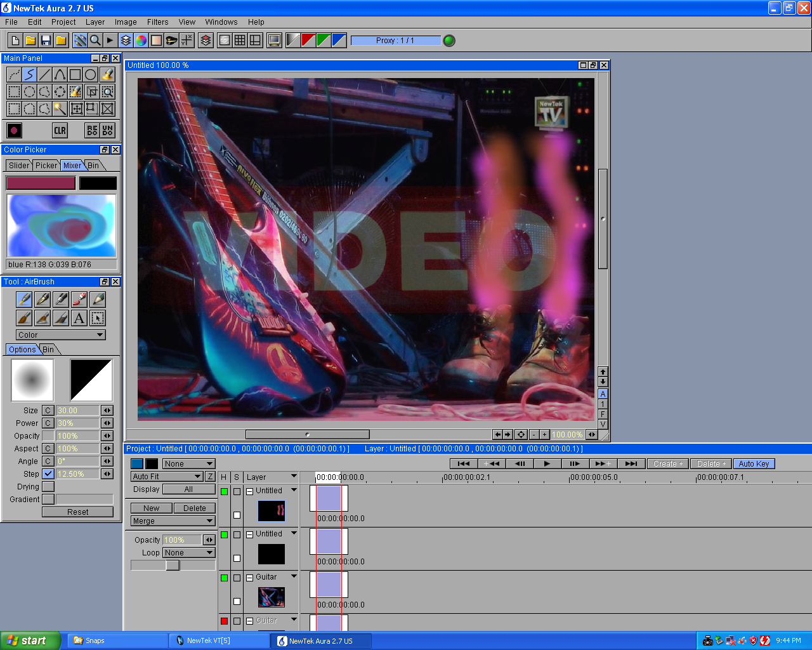
Task: Click the Delete layer button
Action: tap(195, 508)
